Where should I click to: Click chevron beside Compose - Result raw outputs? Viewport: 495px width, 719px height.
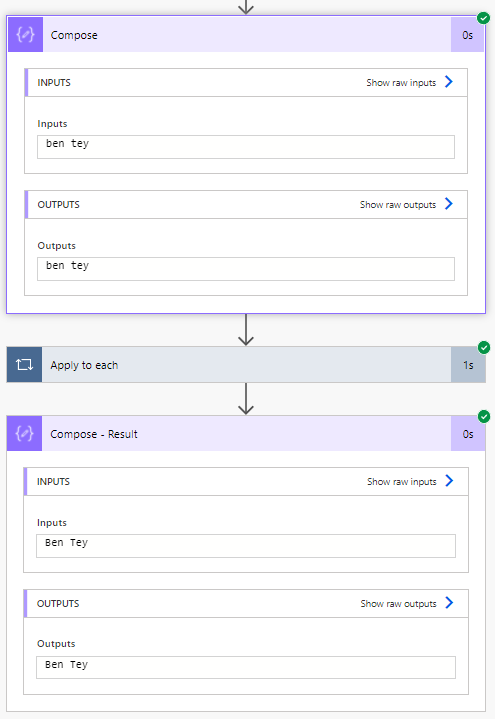click(449, 603)
